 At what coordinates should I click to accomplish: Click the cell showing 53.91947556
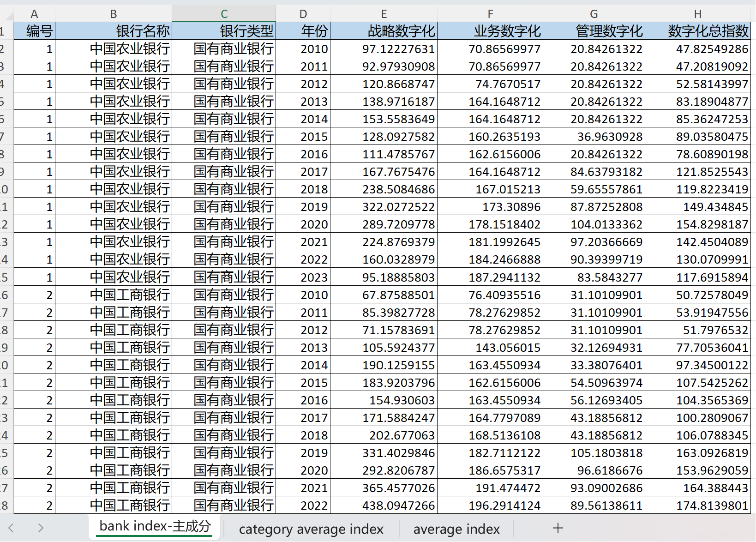pyautogui.click(x=698, y=312)
